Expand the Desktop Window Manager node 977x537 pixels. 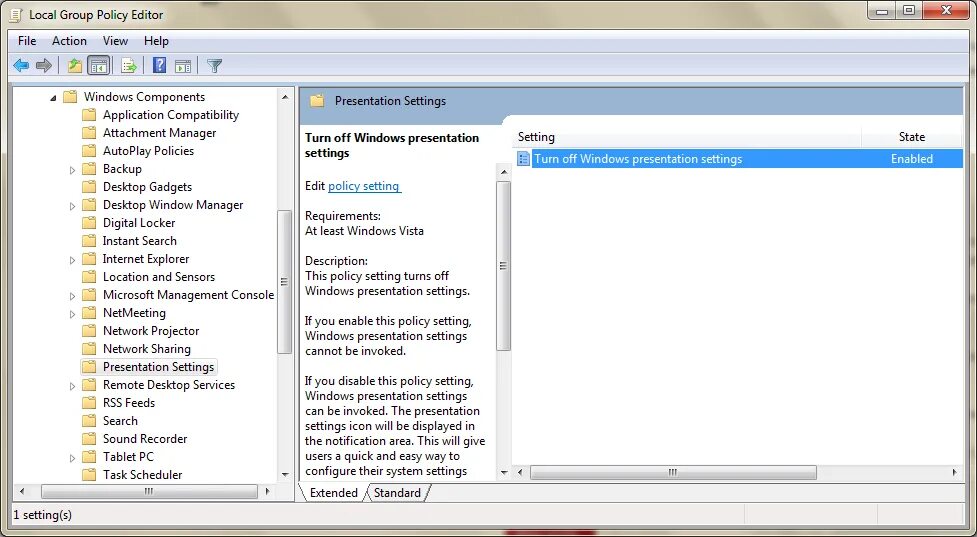coord(72,206)
